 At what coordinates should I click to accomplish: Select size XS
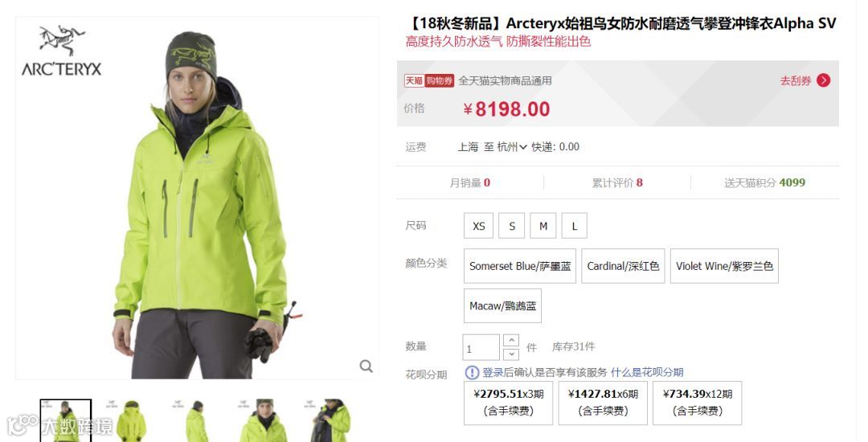(x=479, y=226)
